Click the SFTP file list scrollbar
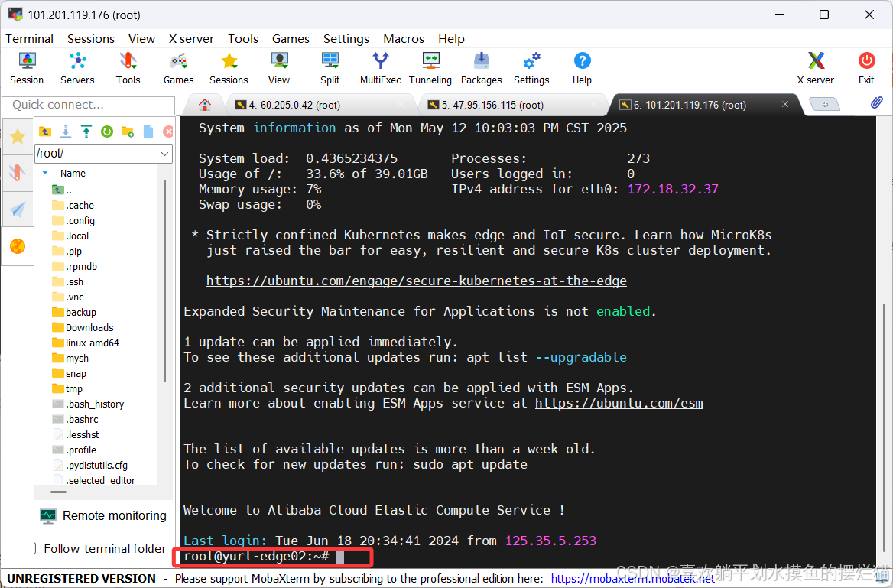Screen dimensions: 893x588 click(x=165, y=281)
